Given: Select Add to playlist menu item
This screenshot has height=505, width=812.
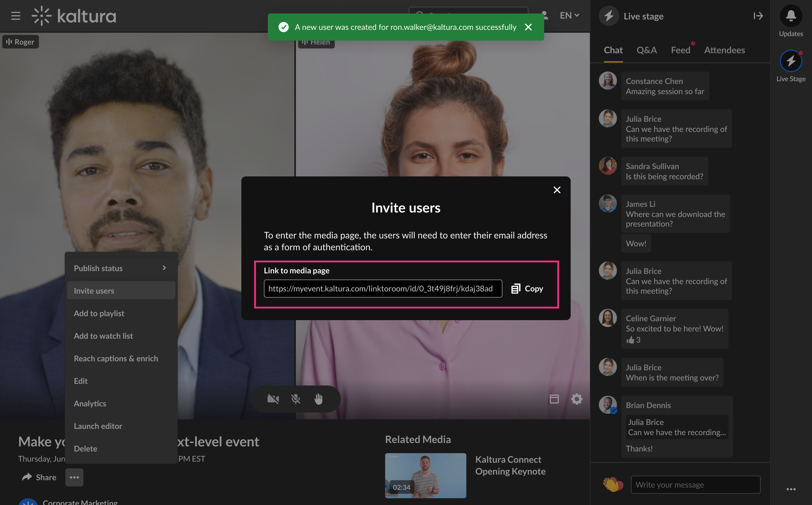Looking at the screenshot, I should coord(99,313).
